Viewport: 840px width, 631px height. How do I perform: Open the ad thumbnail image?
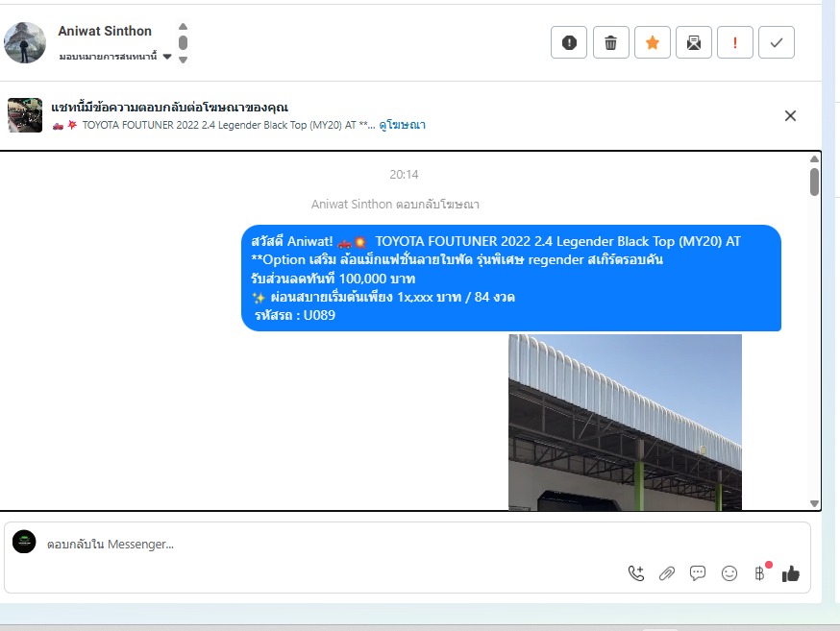click(x=25, y=115)
